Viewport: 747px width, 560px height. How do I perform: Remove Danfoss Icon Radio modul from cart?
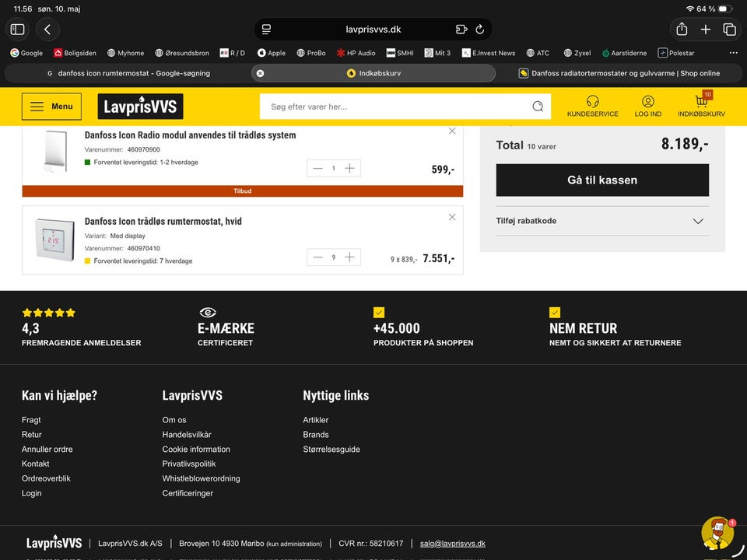coord(452,131)
